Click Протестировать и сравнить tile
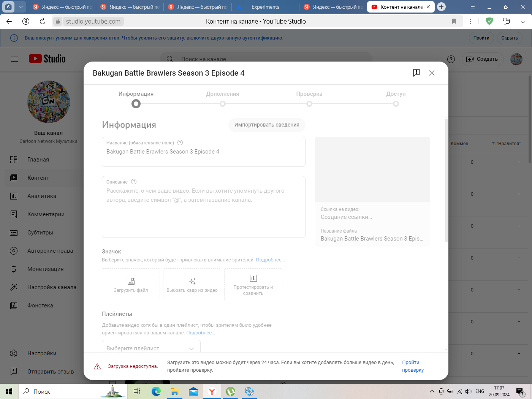 (253, 284)
